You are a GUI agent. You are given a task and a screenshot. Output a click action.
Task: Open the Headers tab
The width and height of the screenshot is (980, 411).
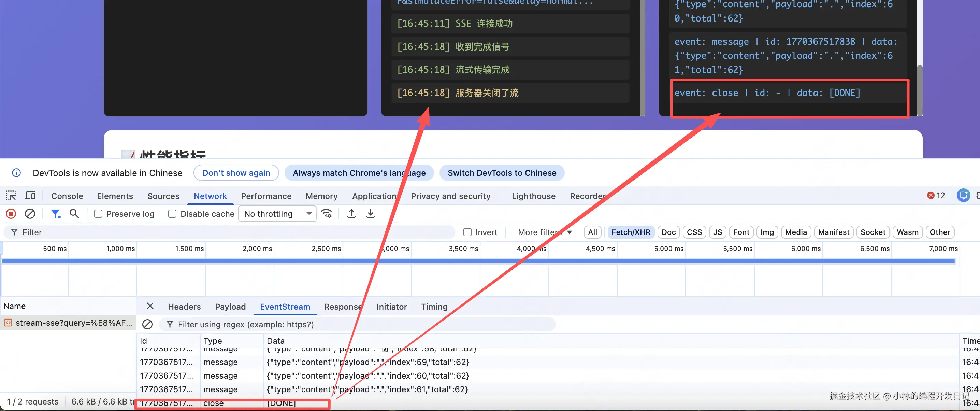[184, 307]
